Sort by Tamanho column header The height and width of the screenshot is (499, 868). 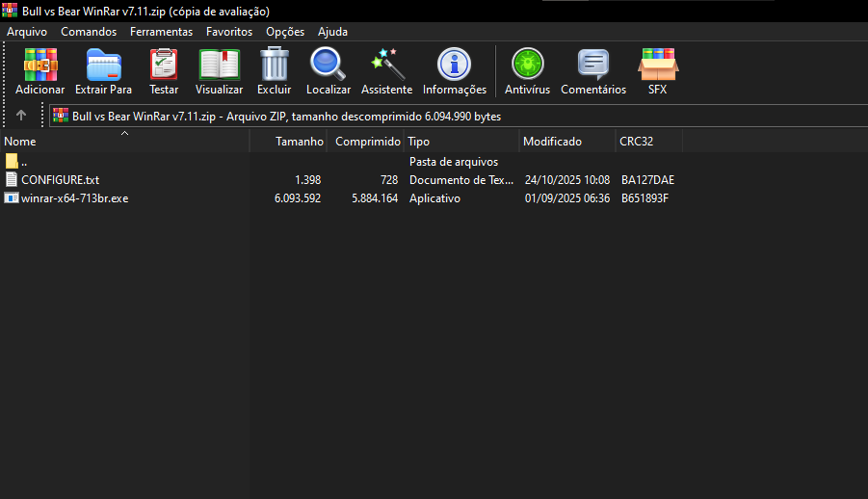click(299, 142)
